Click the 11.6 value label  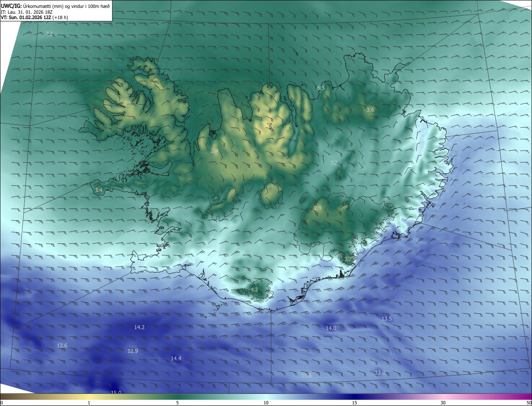pos(306,375)
